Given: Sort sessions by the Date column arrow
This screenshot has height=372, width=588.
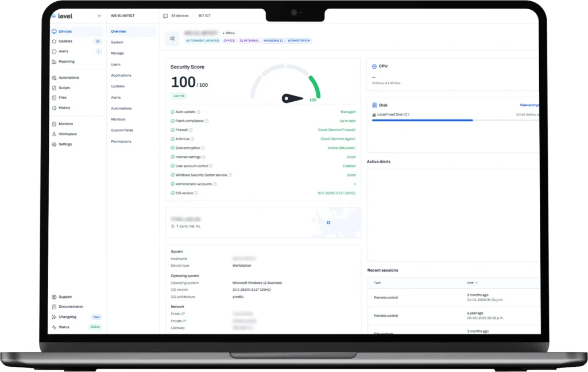Looking at the screenshot, I should click(477, 283).
